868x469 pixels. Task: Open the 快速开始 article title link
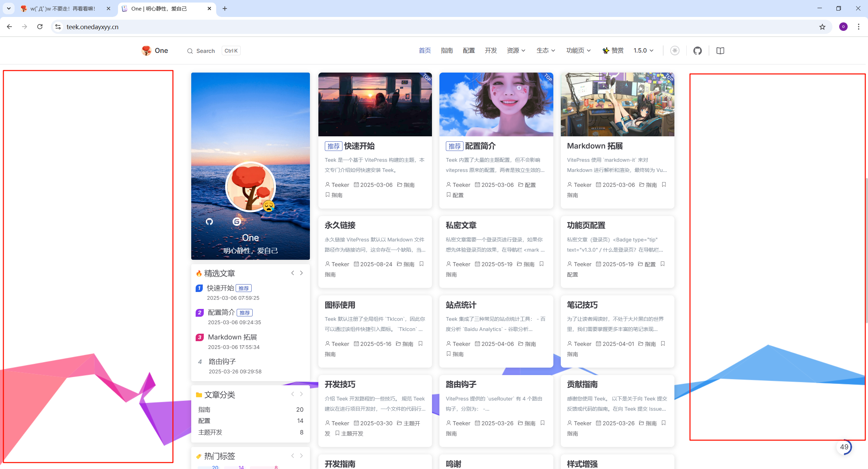tap(359, 146)
